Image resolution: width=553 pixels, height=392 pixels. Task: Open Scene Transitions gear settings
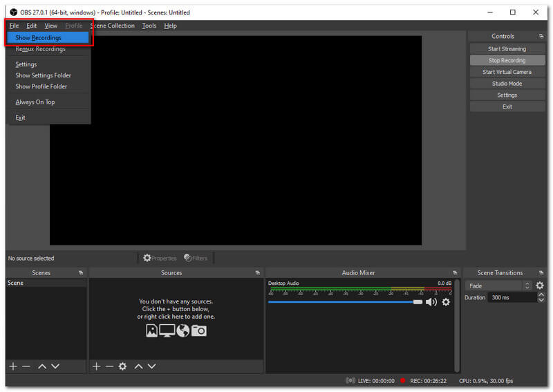point(540,286)
